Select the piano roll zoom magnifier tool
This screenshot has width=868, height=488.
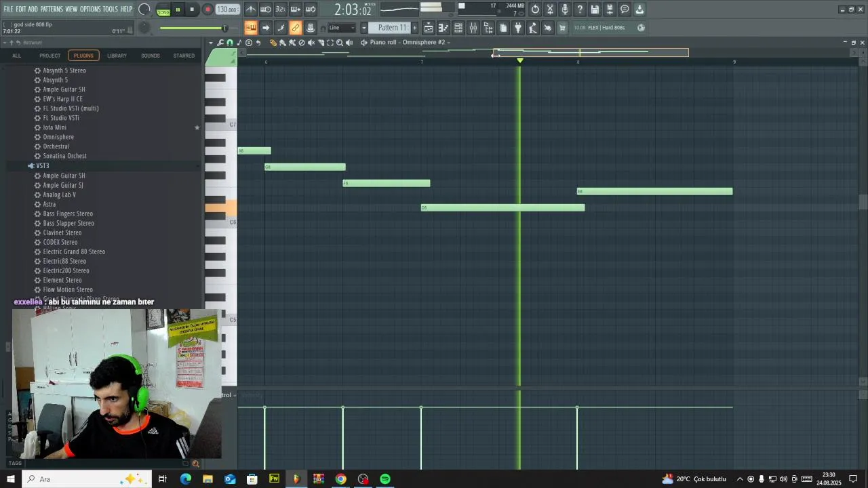click(340, 43)
